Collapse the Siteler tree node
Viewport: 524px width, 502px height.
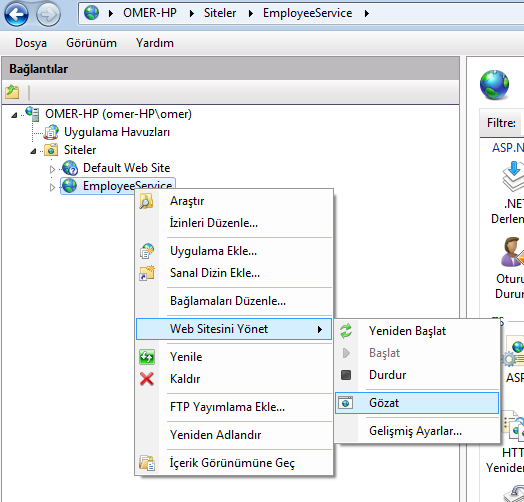33,151
